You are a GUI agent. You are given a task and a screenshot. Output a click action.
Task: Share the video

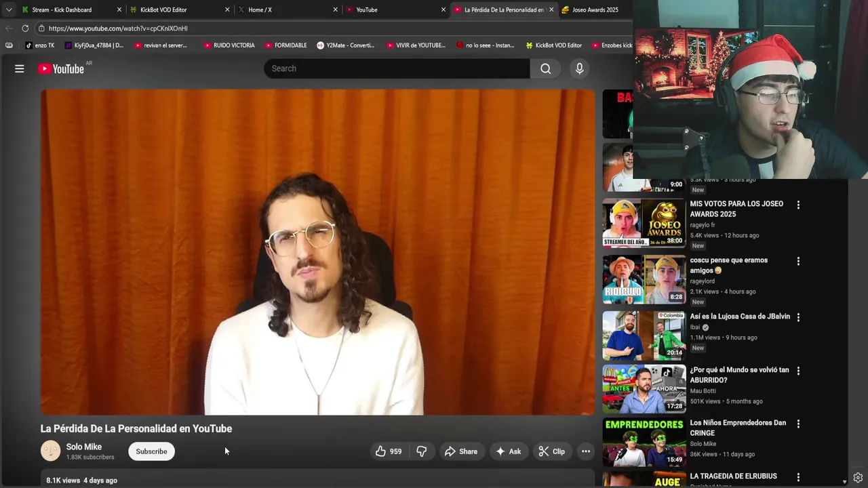coord(461,451)
